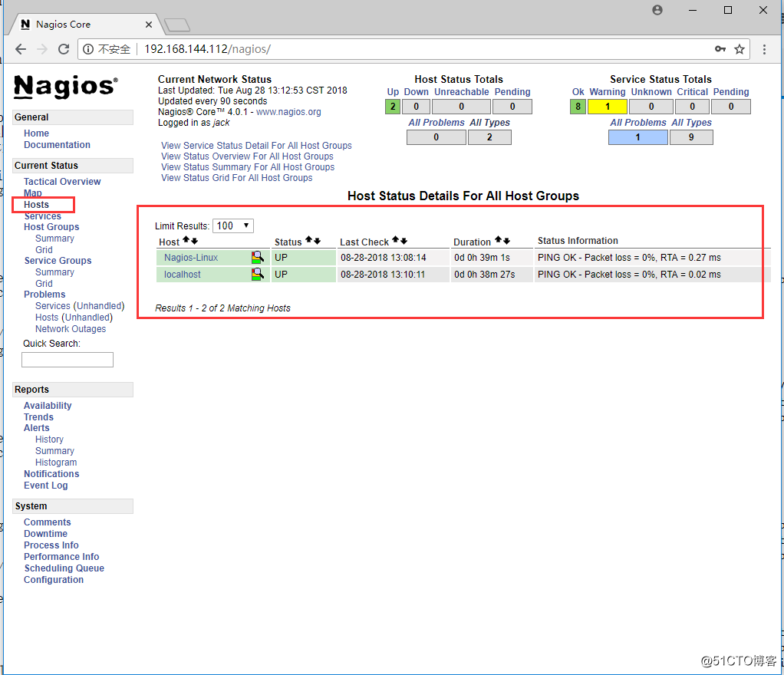The image size is (784, 675).
Task: Bookmark page with the star icon
Action: coord(740,49)
